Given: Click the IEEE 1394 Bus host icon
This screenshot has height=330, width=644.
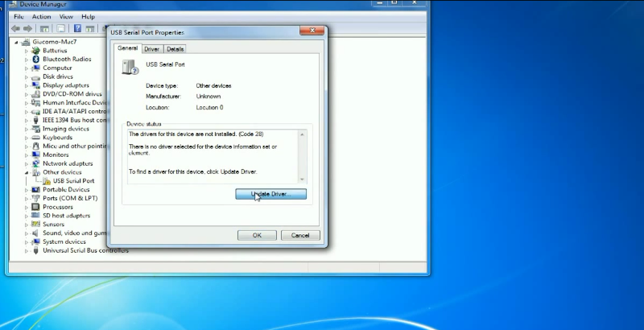Looking at the screenshot, I should tap(35, 120).
